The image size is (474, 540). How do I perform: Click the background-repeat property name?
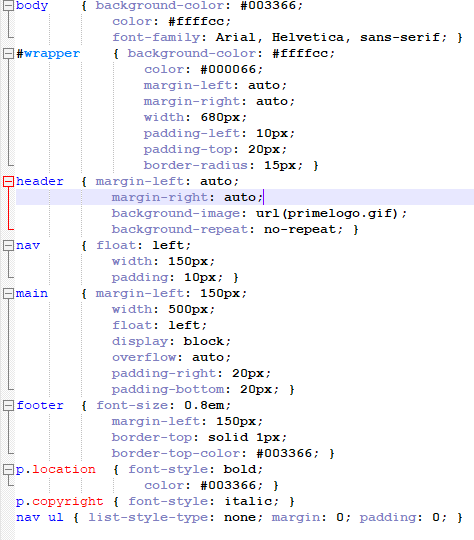pos(180,230)
